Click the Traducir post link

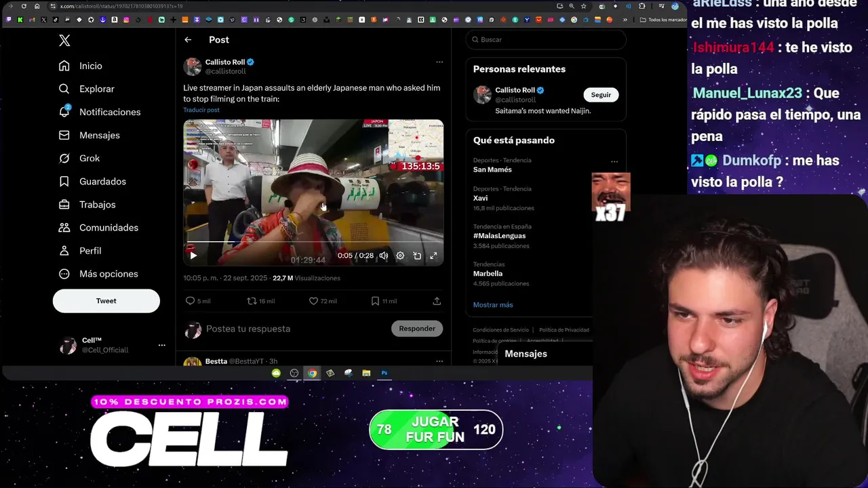coord(201,110)
